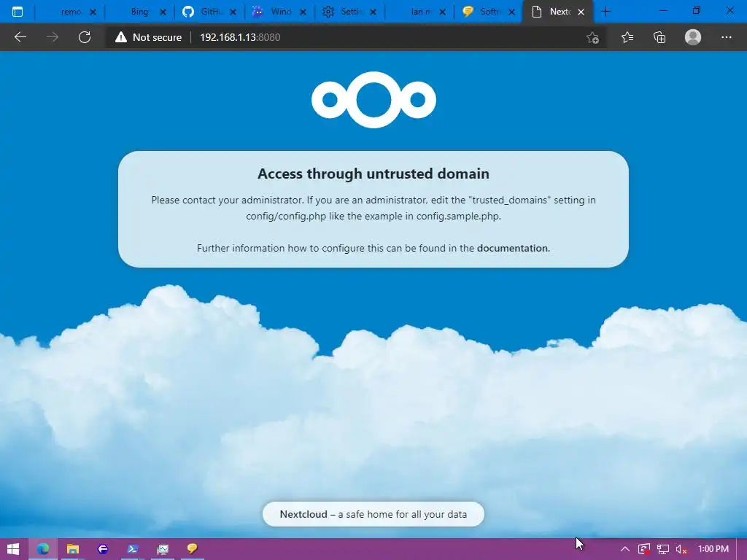The height and width of the screenshot is (560, 747).
Task: Close the GitHub tab
Action: point(233,12)
